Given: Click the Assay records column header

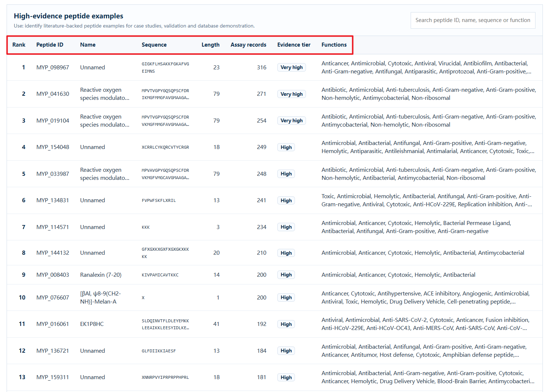Looking at the screenshot, I should coord(248,45).
